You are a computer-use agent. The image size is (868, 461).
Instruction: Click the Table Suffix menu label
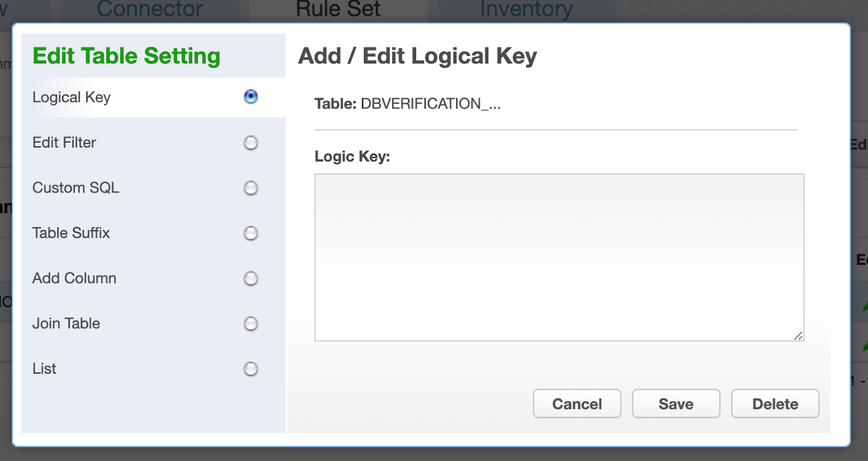pyautogui.click(x=71, y=233)
